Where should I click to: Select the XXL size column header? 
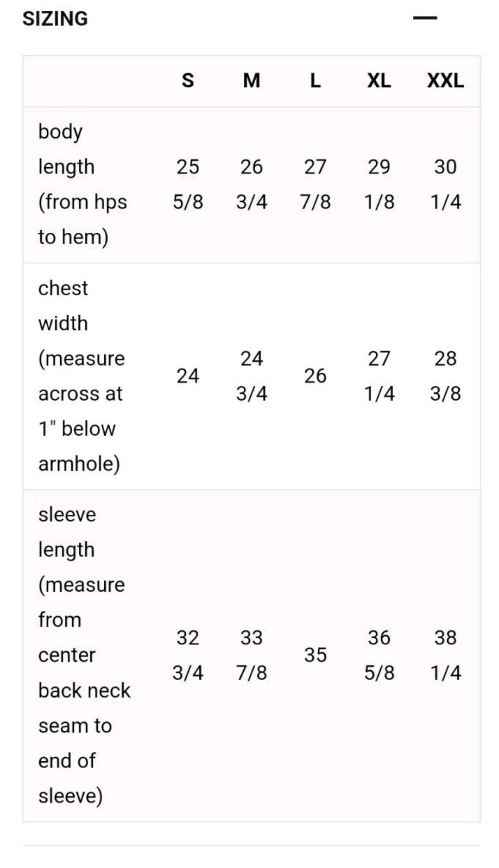445,81
